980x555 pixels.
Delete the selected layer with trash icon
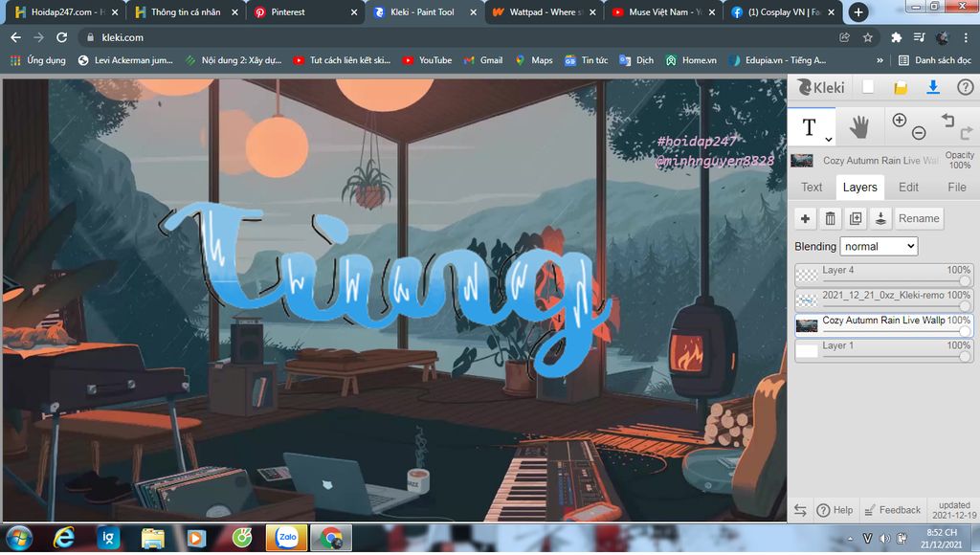tap(830, 218)
